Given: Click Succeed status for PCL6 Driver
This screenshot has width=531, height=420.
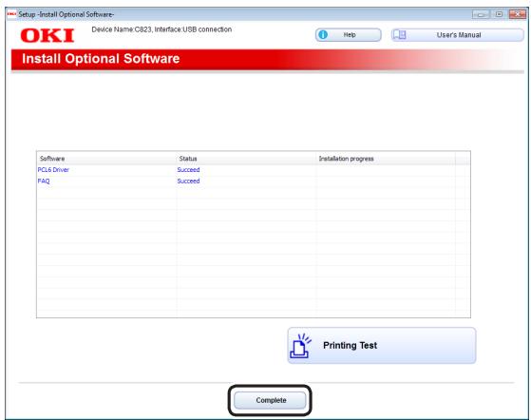Looking at the screenshot, I should [x=188, y=170].
